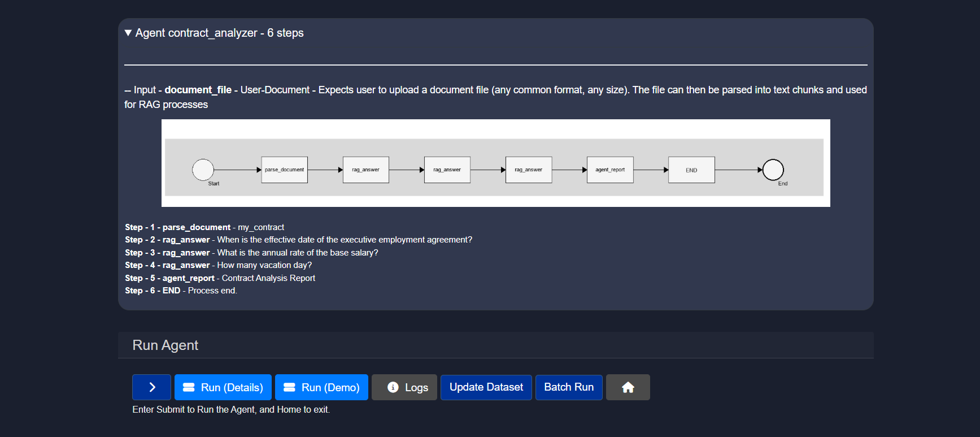980x437 pixels.
Task: Open Logs with the info icon
Action: click(x=404, y=387)
